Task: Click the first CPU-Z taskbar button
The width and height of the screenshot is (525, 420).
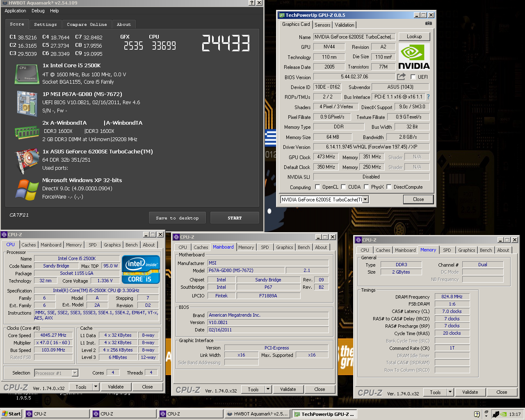Action: pyautogui.click(x=57, y=414)
